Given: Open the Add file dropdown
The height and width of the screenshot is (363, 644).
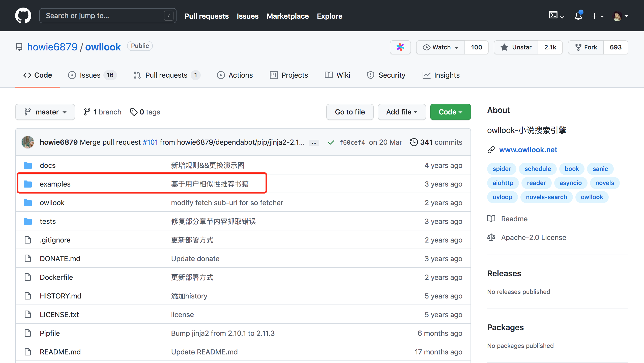Looking at the screenshot, I should [401, 112].
